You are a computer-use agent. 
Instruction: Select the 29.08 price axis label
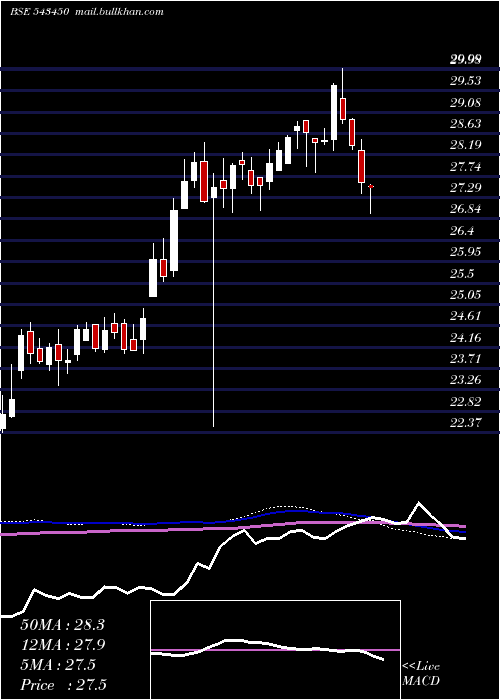click(466, 103)
